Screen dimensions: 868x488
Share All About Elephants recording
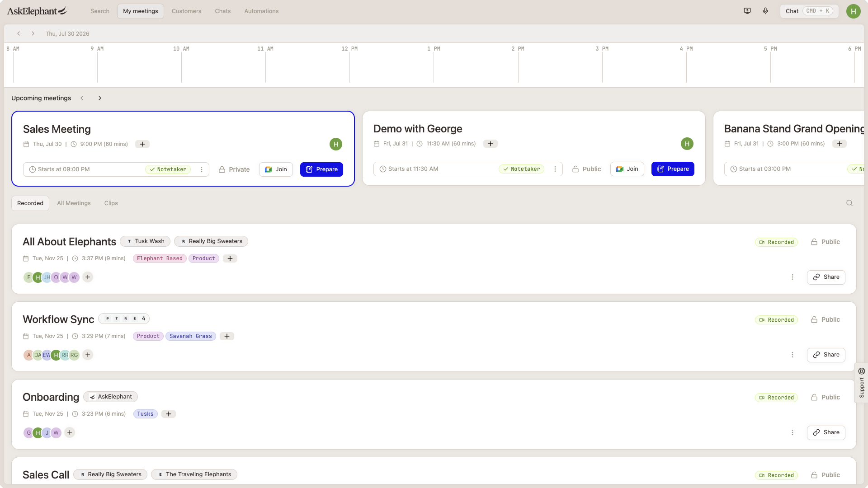tap(826, 277)
